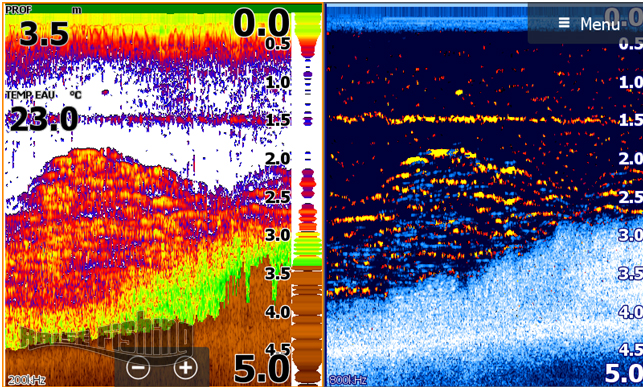Click the TEMP EAU label

pos(30,95)
